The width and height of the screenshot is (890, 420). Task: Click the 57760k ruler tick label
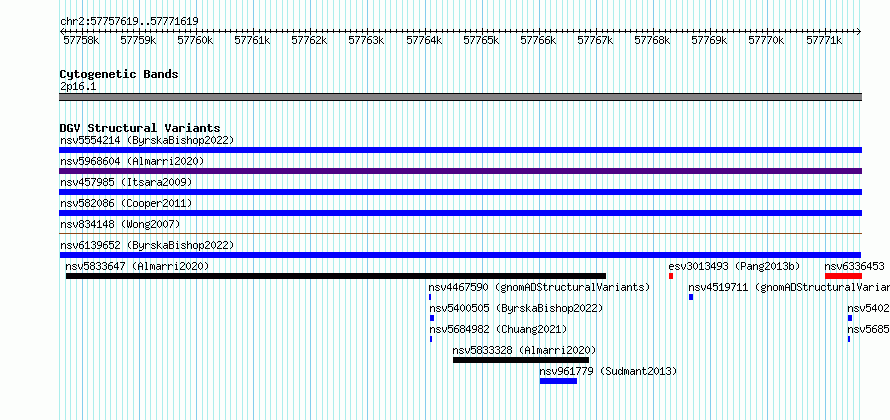[195, 40]
